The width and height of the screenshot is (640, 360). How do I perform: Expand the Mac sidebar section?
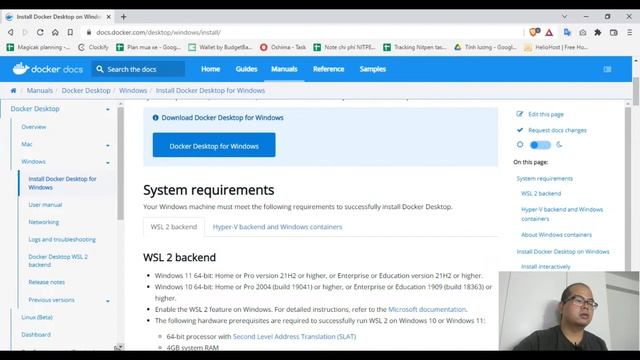click(x=108, y=145)
